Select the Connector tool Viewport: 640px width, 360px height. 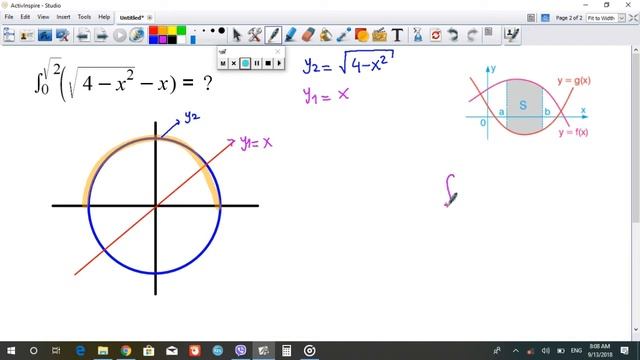[344, 36]
